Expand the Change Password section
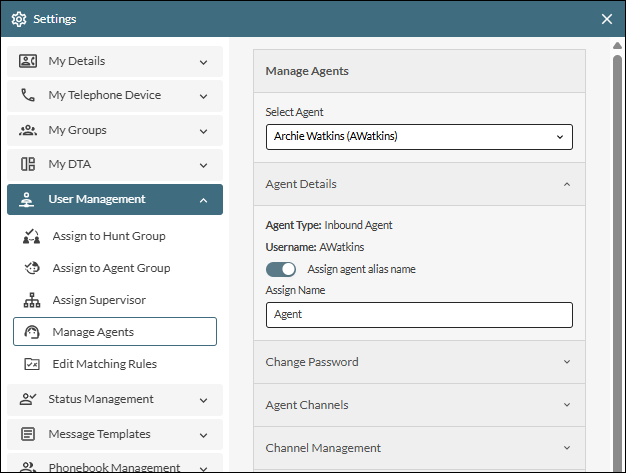626x473 pixels. [419, 362]
